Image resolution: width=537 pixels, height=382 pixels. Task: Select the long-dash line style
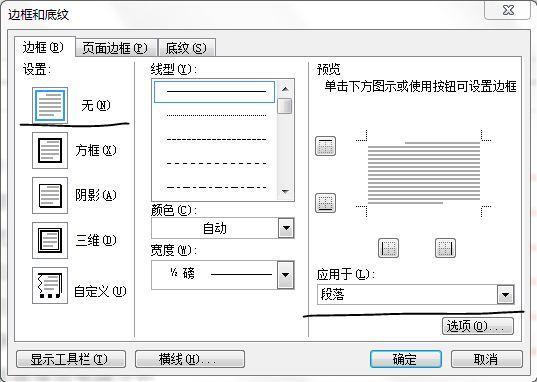216,163
